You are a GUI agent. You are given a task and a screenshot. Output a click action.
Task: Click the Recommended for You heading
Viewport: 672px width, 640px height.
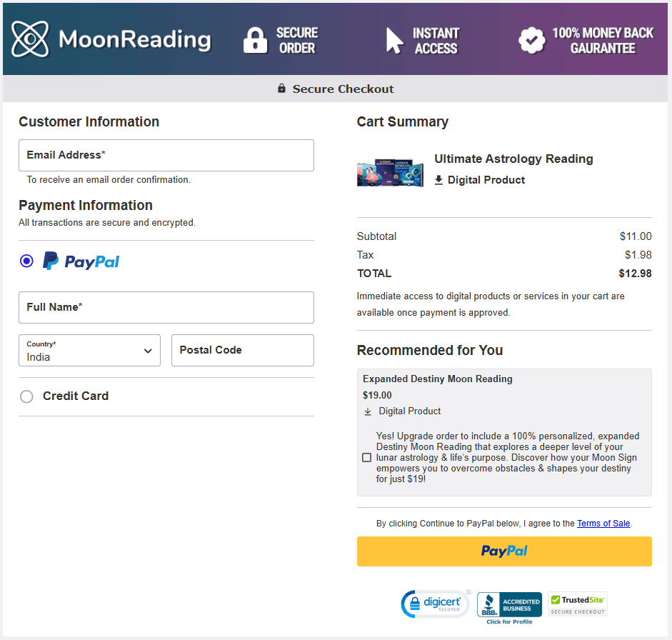tap(430, 350)
